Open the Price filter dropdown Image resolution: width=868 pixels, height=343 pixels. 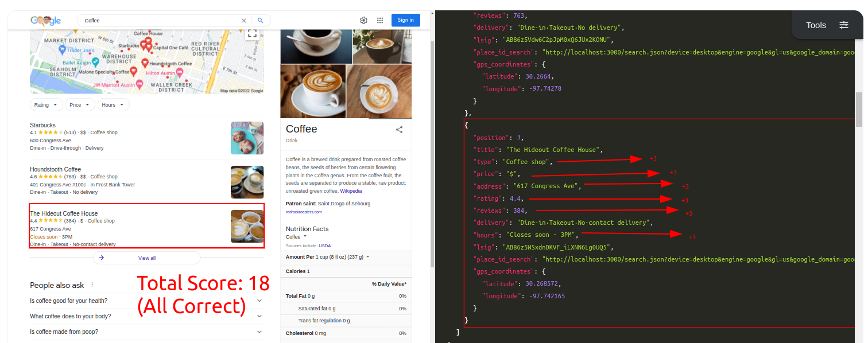click(80, 105)
